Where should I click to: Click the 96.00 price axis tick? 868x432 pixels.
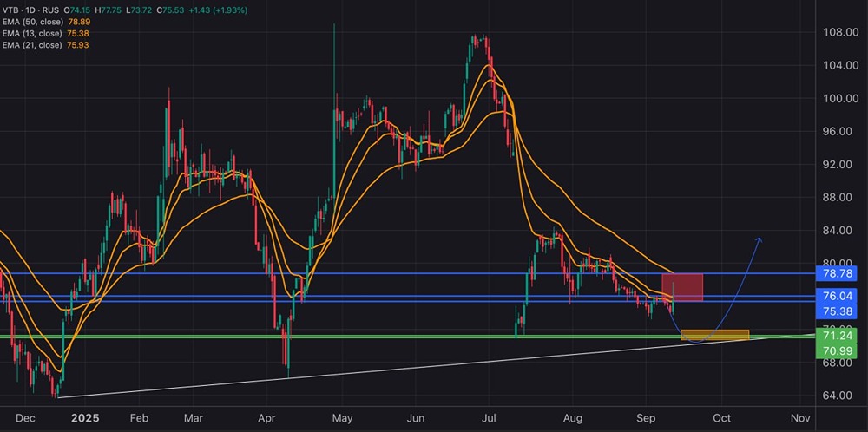(x=837, y=132)
